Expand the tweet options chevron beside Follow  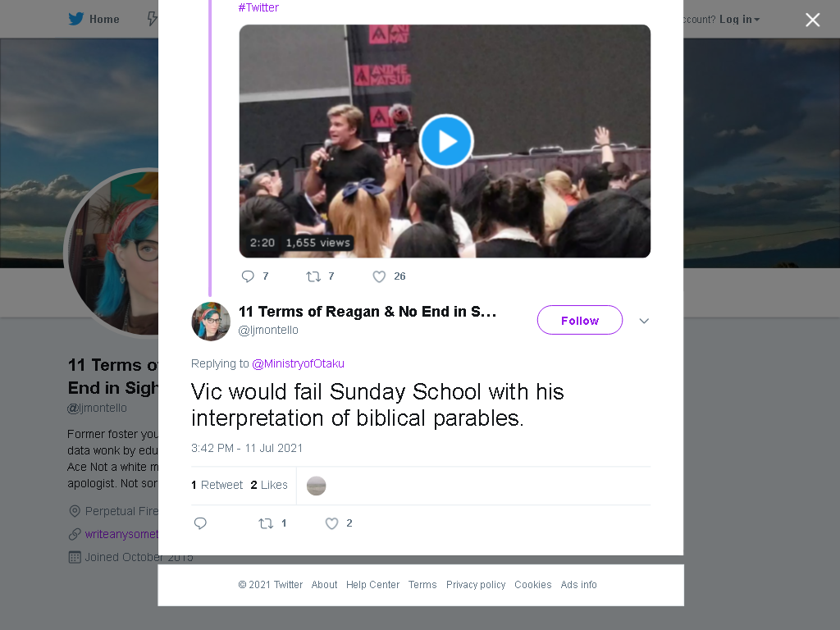pos(644,321)
